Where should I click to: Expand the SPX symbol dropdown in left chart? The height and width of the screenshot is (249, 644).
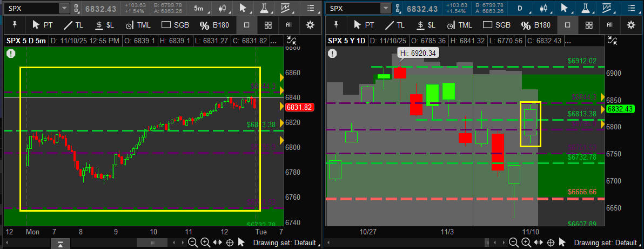point(64,8)
